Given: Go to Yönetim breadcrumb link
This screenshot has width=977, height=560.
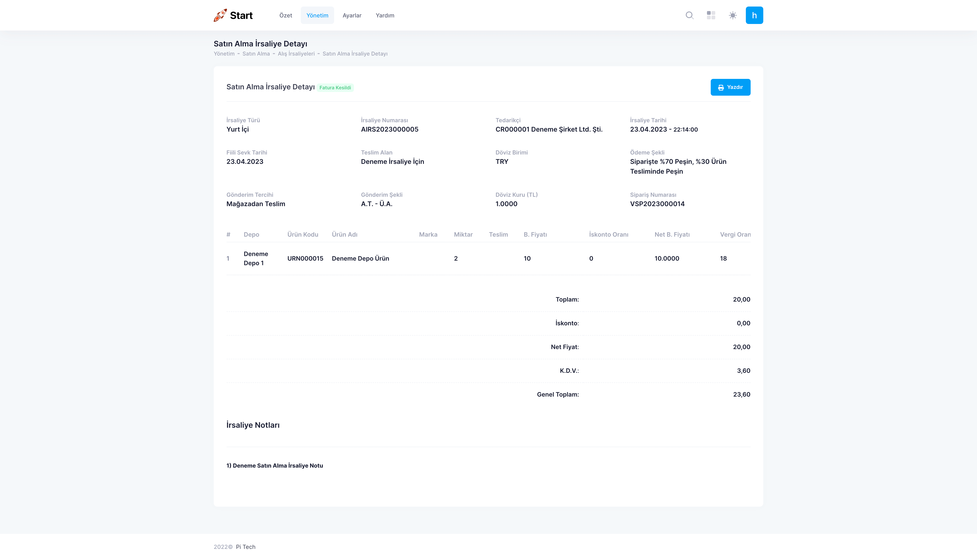Looking at the screenshot, I should 224,54.
